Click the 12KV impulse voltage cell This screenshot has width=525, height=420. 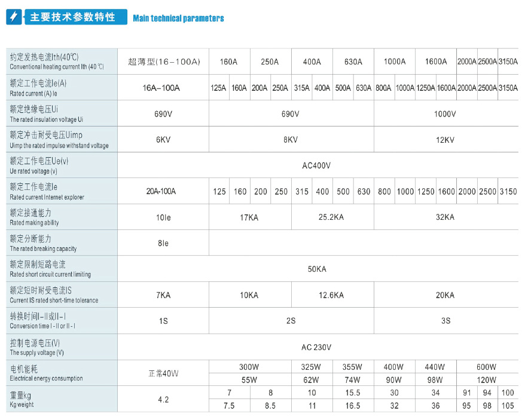pos(446,140)
